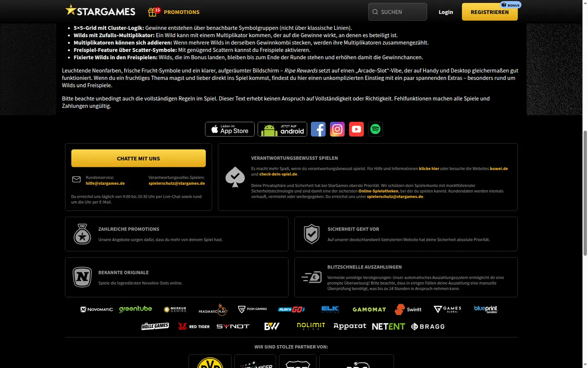
Task: Open the Jetzt auf Android badge
Action: pos(282,129)
